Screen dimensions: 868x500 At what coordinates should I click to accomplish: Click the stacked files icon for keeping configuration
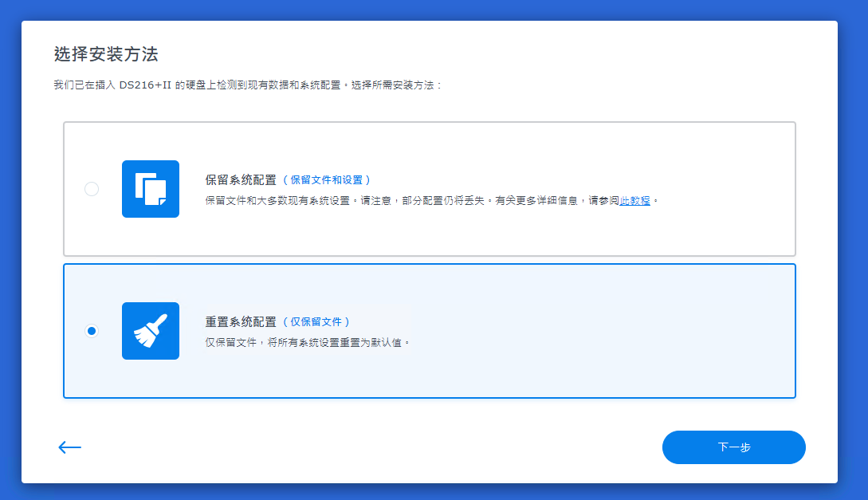click(x=151, y=189)
